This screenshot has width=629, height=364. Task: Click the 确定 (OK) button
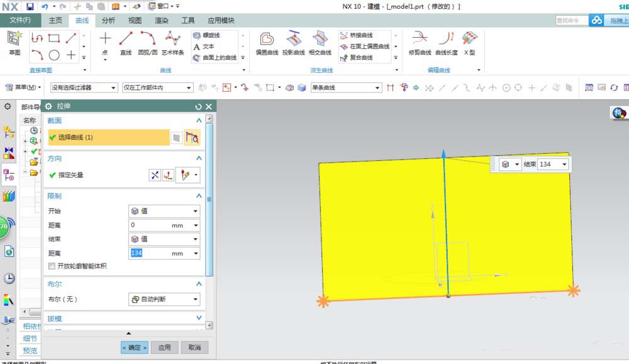click(134, 347)
